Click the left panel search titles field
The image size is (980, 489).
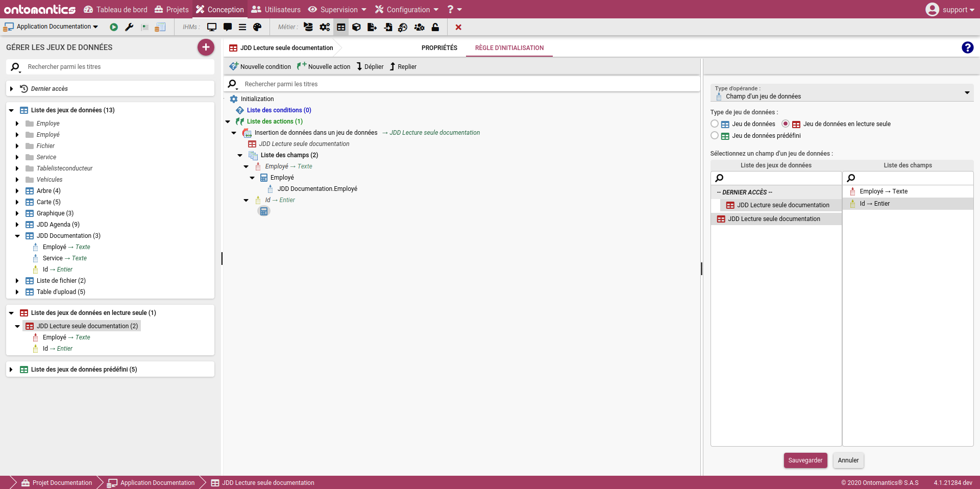coord(110,67)
